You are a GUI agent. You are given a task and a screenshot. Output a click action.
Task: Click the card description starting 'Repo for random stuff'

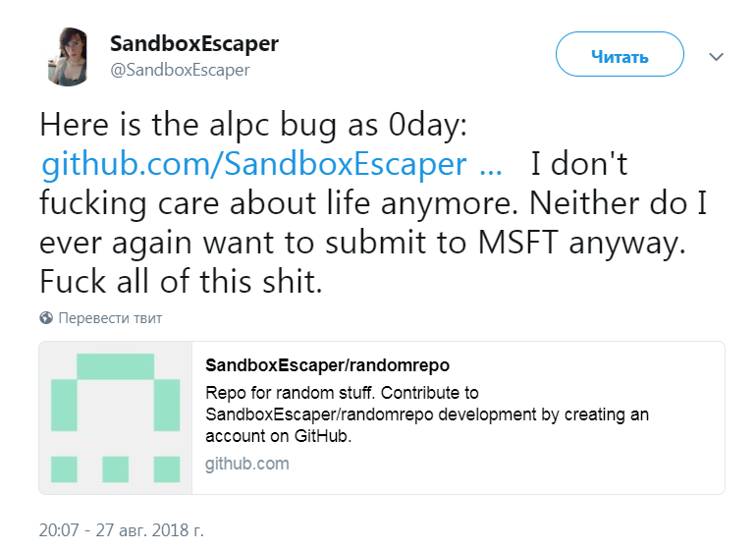point(427,414)
